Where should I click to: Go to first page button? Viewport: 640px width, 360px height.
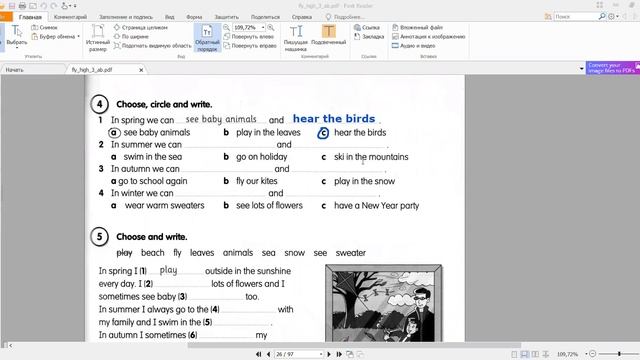(x=259, y=354)
